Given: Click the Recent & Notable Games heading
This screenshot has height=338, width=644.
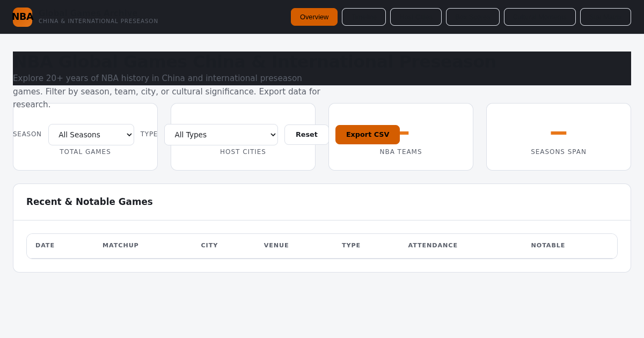Looking at the screenshot, I should pyautogui.click(x=90, y=202).
